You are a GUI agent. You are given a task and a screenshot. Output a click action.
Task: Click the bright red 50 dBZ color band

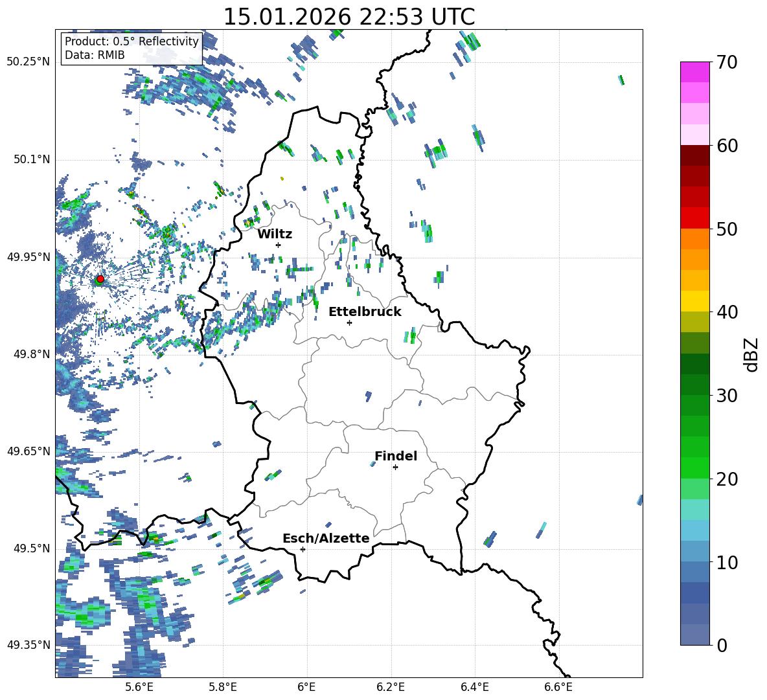tap(694, 218)
